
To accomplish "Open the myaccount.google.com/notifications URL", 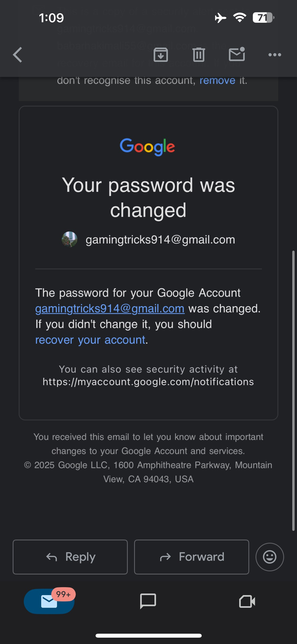I will (148, 382).
